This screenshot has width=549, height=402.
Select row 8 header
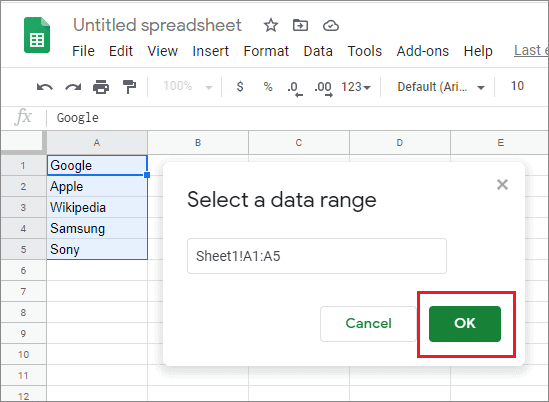point(23,312)
